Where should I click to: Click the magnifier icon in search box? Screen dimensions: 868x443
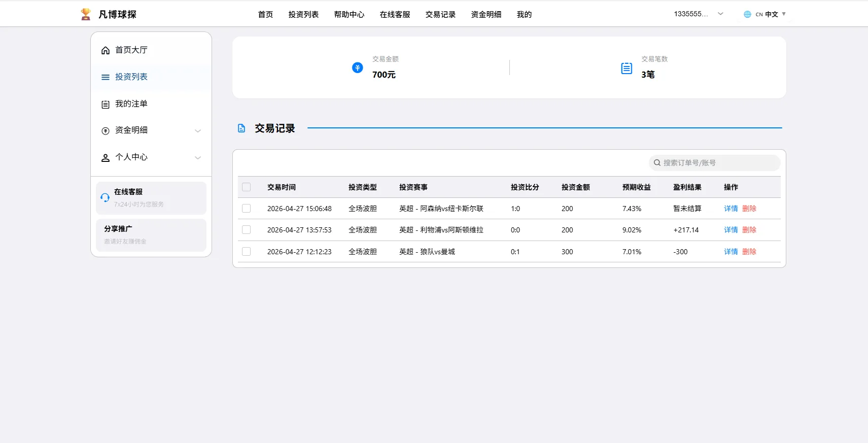point(657,163)
